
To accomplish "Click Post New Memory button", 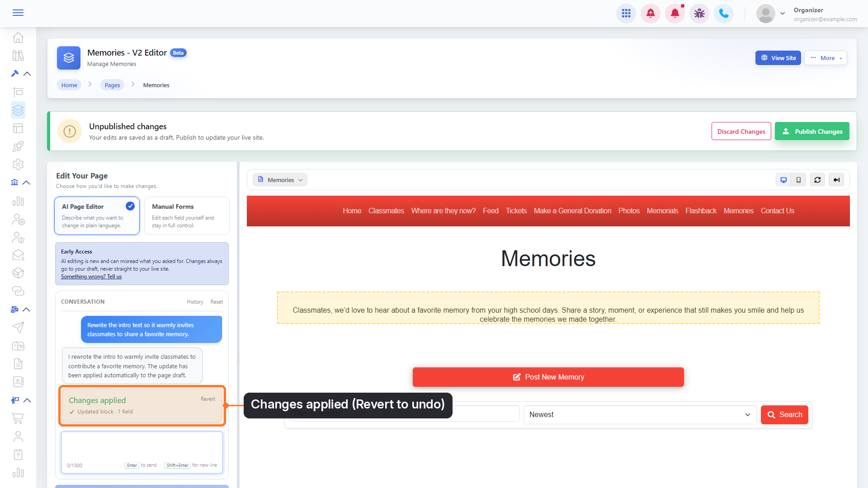I will click(548, 377).
